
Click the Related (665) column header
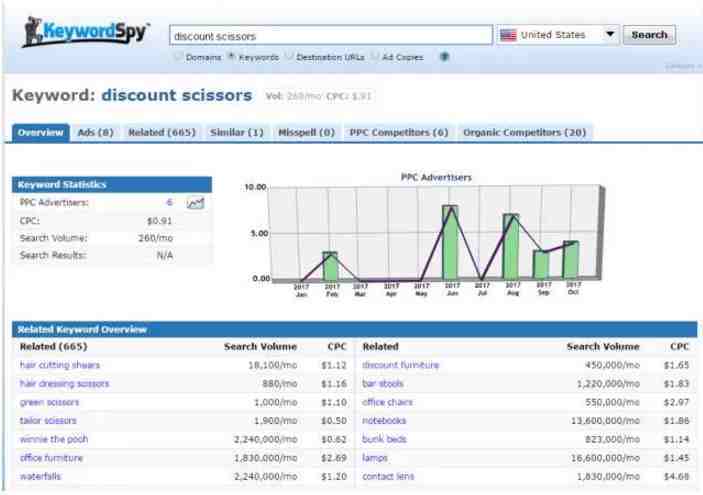(53, 347)
